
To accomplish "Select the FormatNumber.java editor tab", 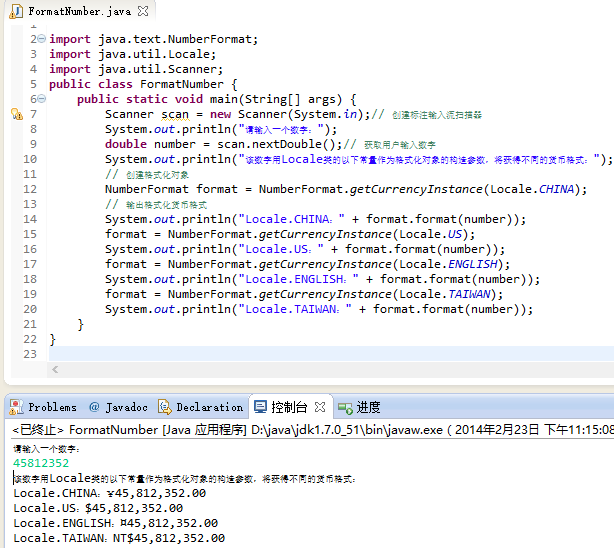I will pyautogui.click(x=79, y=11).
